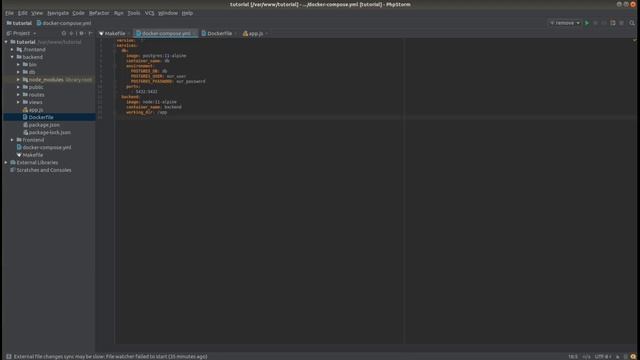
Task: Click the 'image: postgres:11-alpine' line
Action: 156,56
